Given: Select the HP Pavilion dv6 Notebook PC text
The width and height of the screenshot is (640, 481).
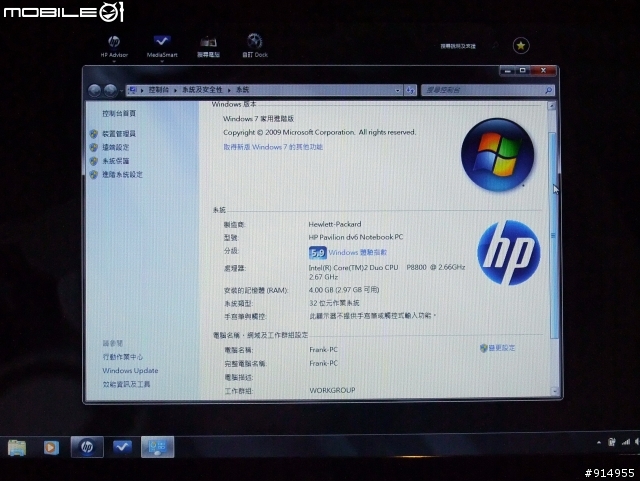Looking at the screenshot, I should [x=356, y=237].
